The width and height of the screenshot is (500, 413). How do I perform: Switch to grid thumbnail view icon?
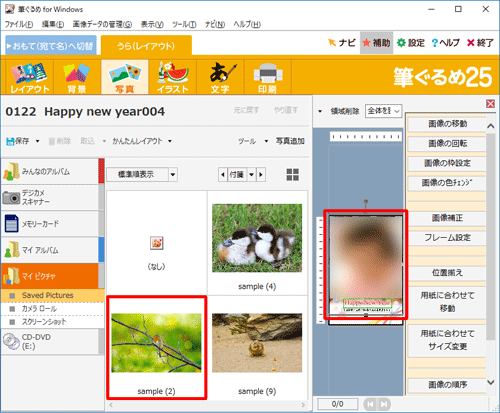293,174
